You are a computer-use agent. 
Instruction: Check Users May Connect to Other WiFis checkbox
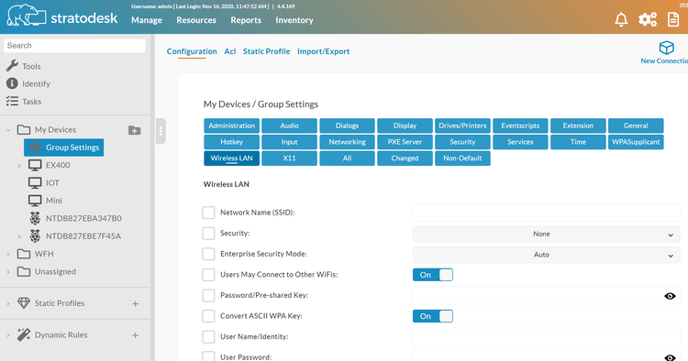pyautogui.click(x=208, y=275)
